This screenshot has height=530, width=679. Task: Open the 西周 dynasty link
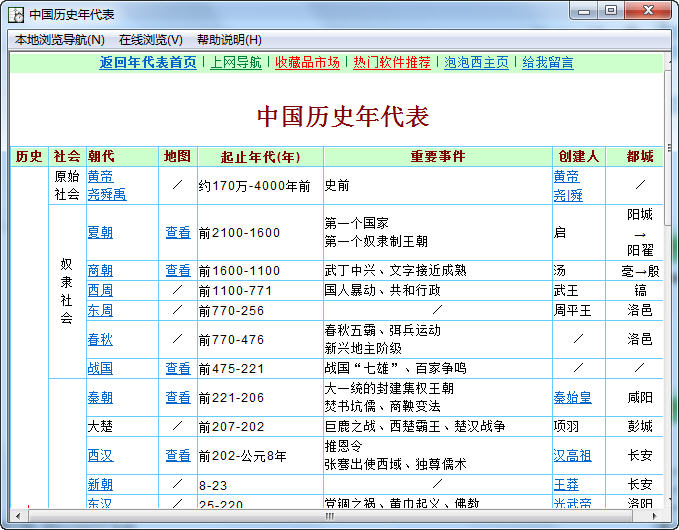[x=100, y=290]
